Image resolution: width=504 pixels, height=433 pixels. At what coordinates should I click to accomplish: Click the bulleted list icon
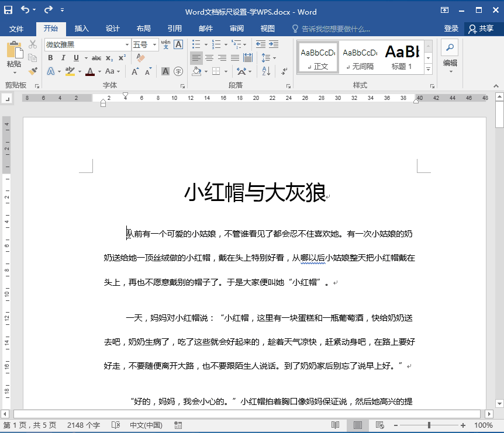click(x=195, y=44)
